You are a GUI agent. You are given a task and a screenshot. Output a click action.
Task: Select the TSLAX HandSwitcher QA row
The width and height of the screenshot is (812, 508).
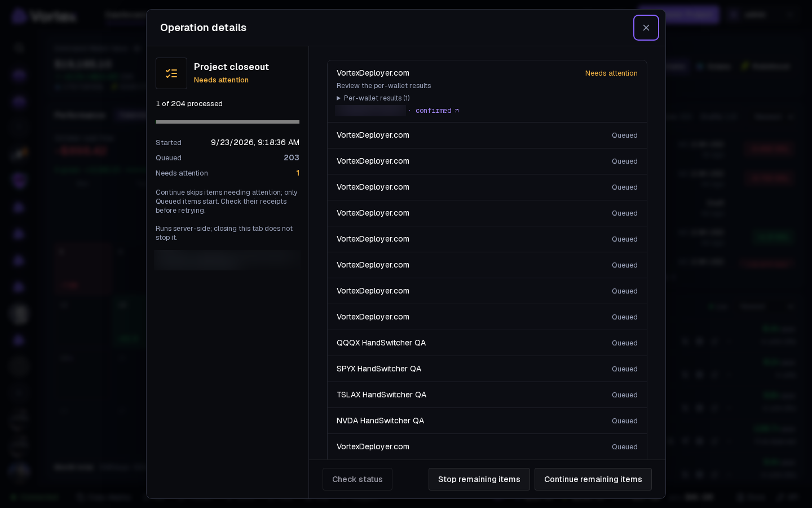(x=487, y=395)
